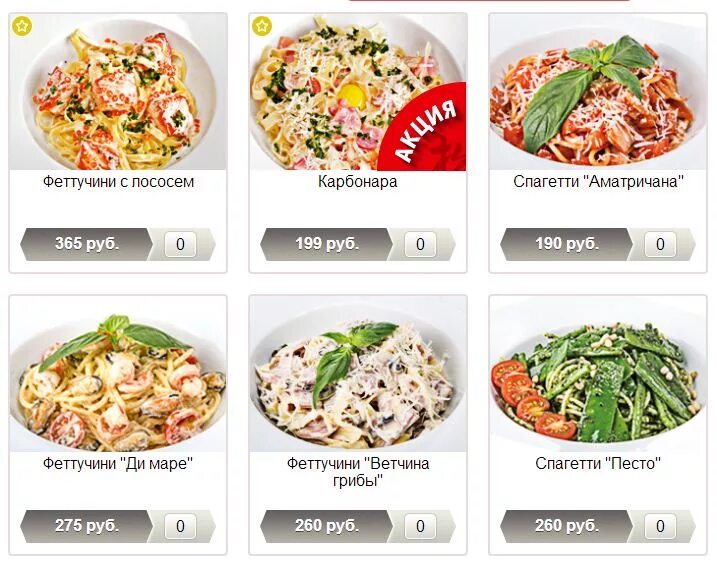Open the Спагетти "Аматричана" photo
The image size is (717, 574).
click(x=598, y=92)
